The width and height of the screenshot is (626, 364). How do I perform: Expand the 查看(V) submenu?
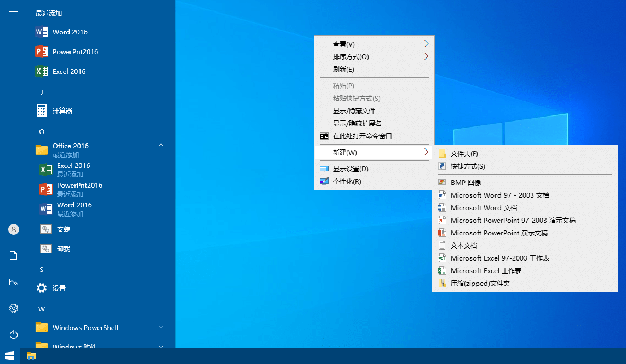click(x=374, y=44)
